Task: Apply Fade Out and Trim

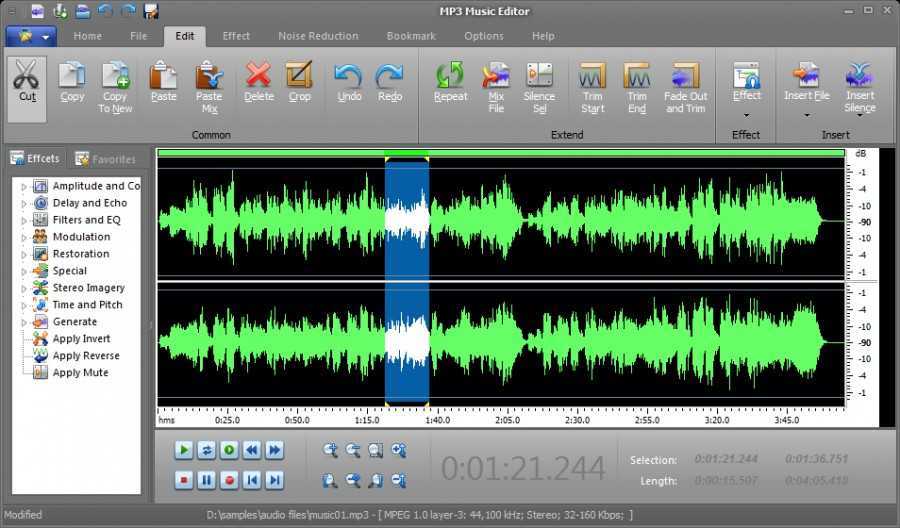Action: [x=686, y=87]
